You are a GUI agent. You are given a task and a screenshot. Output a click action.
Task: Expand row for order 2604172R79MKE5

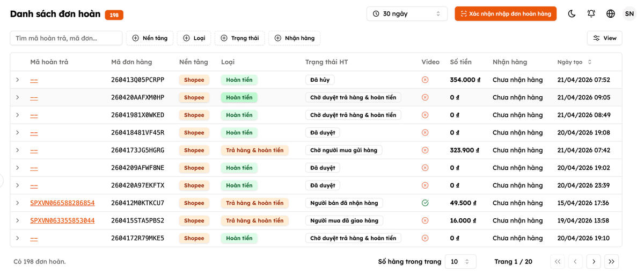click(18, 238)
